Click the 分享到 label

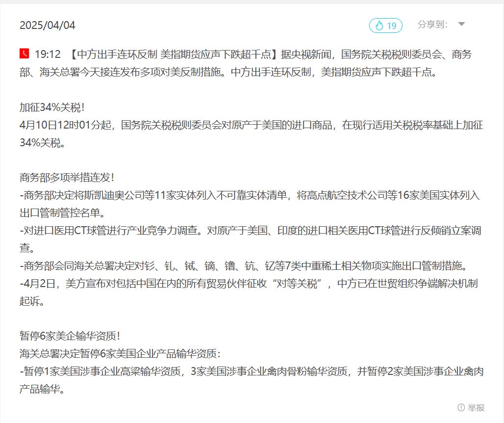[x=432, y=25]
